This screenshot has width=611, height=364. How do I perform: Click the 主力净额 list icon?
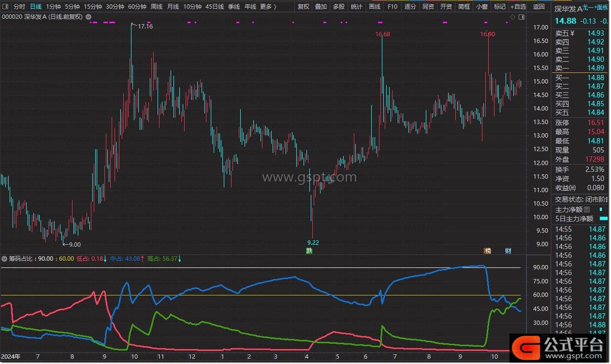click(587, 210)
